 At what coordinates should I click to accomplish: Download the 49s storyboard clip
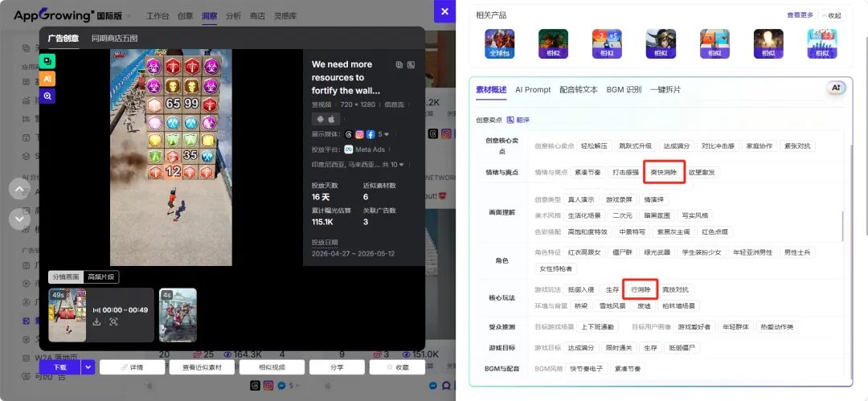point(96,321)
